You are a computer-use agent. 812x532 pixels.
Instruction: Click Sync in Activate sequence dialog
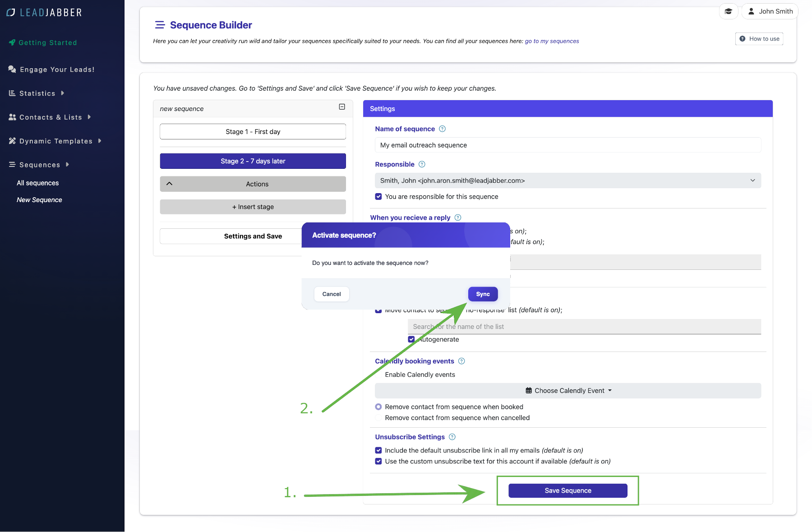click(x=483, y=294)
